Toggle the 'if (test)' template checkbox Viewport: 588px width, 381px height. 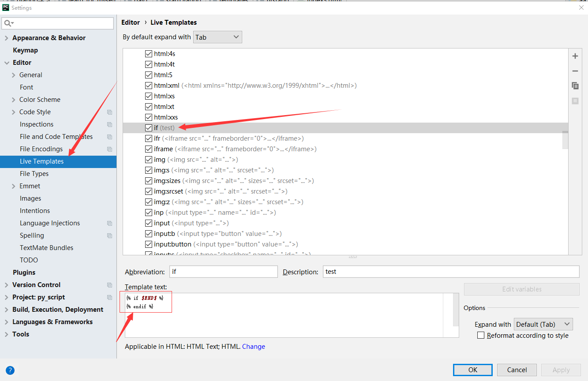click(x=149, y=128)
